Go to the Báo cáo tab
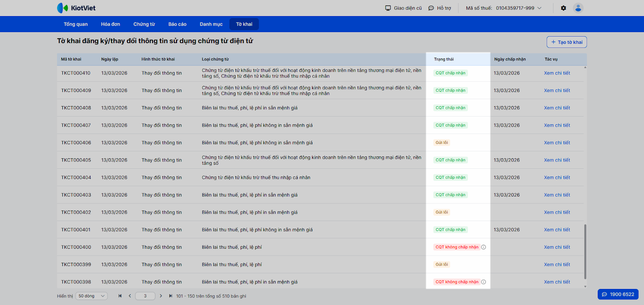This screenshot has height=305, width=644. 178,24
